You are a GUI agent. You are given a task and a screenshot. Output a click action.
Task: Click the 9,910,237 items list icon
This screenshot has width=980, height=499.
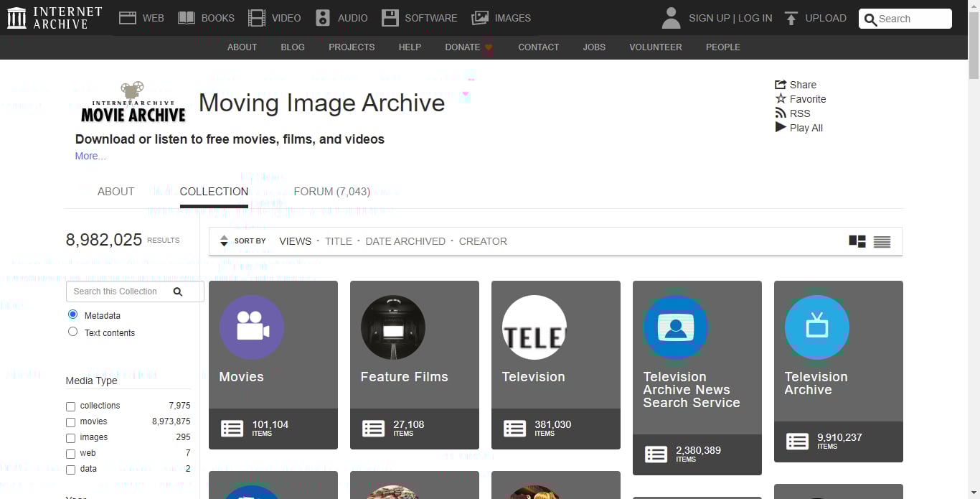tap(797, 442)
